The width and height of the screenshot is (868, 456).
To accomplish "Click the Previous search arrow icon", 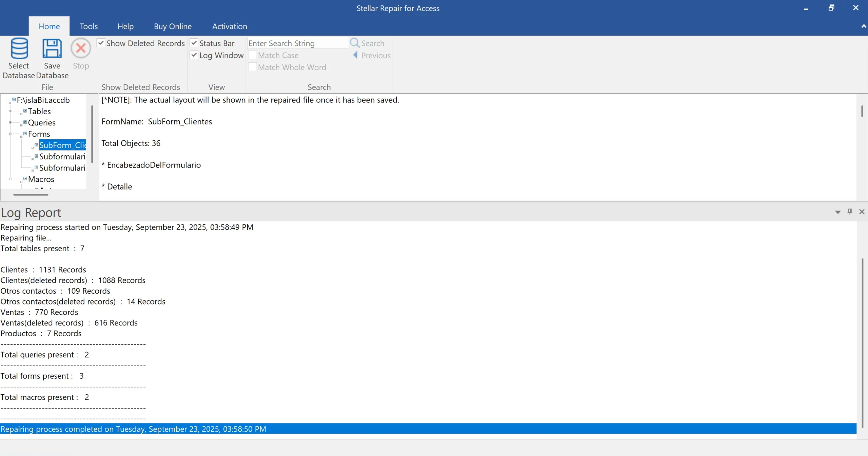I will 355,55.
